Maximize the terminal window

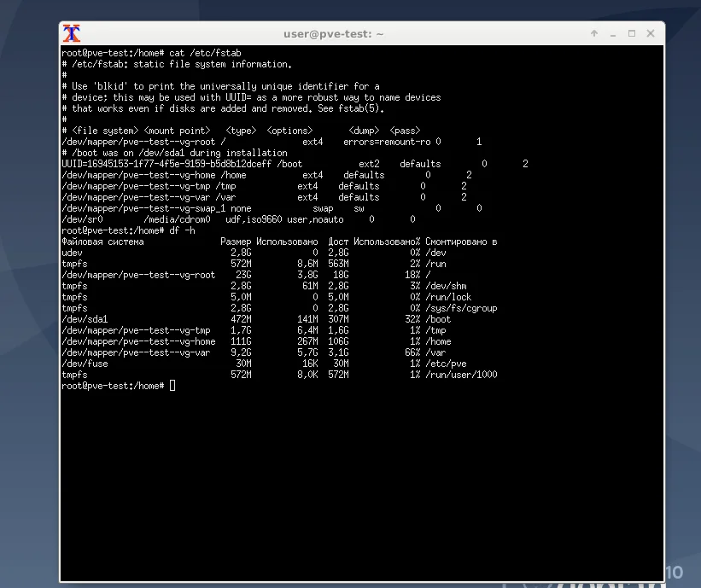[x=631, y=33]
